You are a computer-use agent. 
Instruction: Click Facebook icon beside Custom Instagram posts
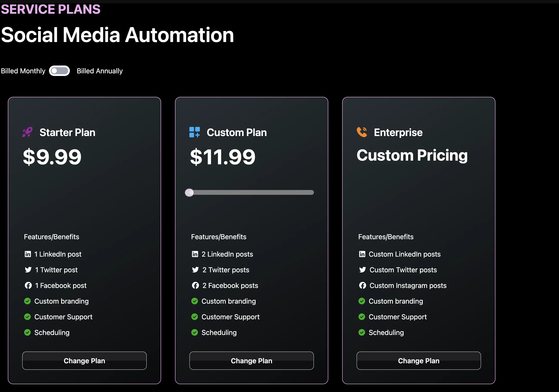click(x=362, y=285)
